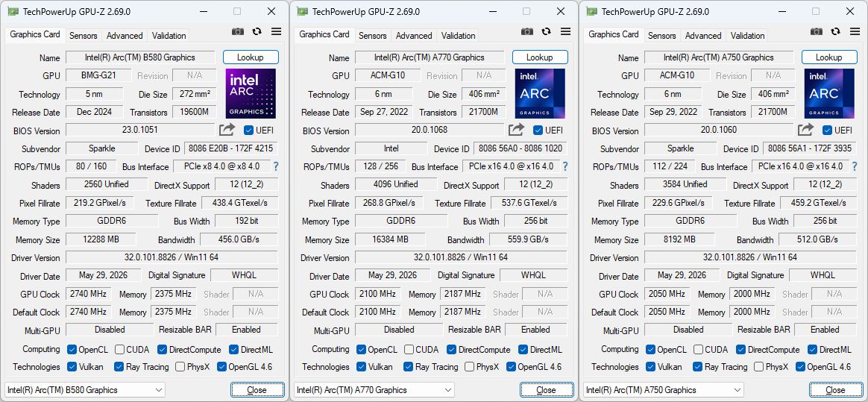Click bus interface question mark in A750 window

coord(854,166)
